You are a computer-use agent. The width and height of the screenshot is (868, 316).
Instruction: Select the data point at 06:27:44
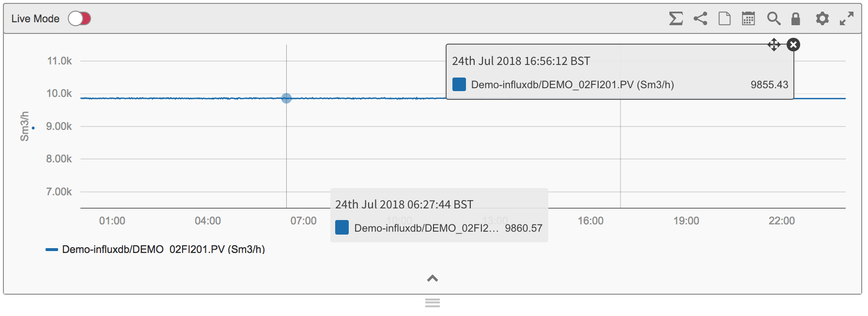[x=286, y=98]
